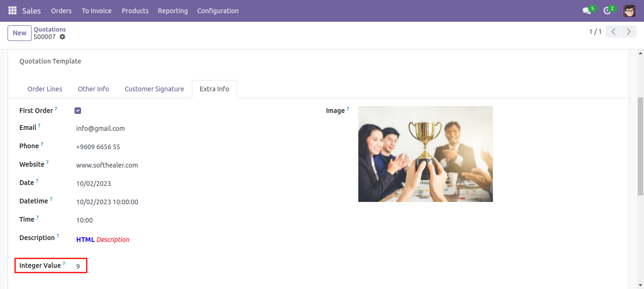This screenshot has width=644, height=289.
Task: Click the HTML Description field
Action: point(103,240)
